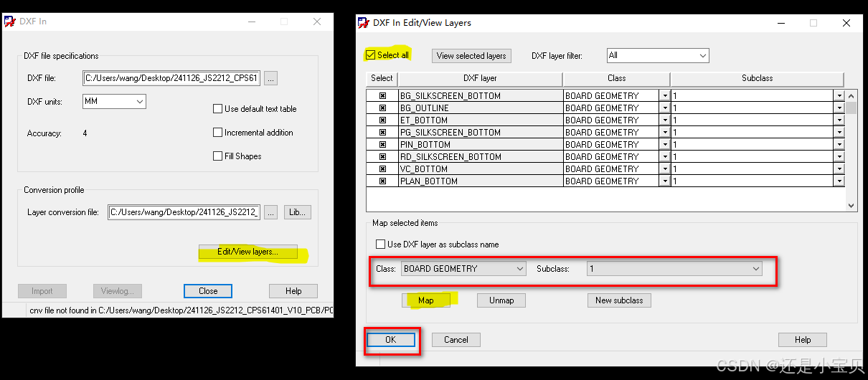This screenshot has width=868, height=380.
Task: Click the DXF In Edit/View Layers window icon
Action: (x=364, y=23)
